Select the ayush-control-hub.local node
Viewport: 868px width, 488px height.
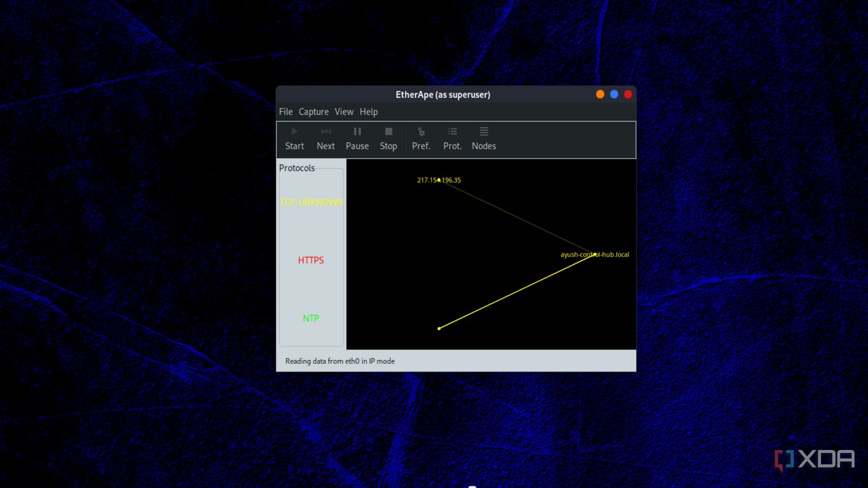click(595, 254)
